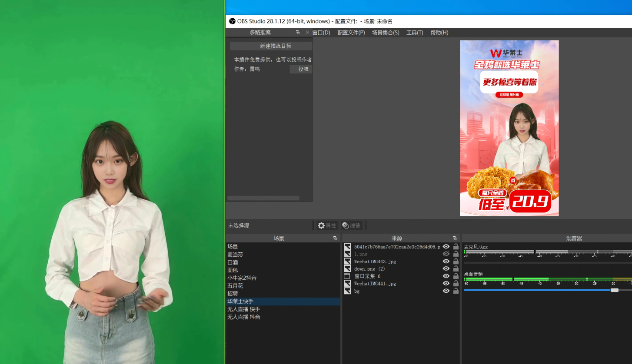Click the 新建推流目标 button

coord(271,46)
